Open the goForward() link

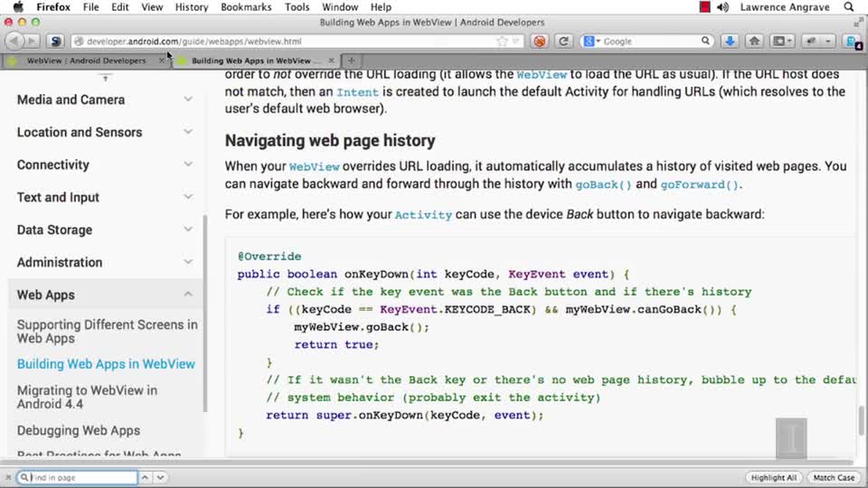tap(700, 184)
